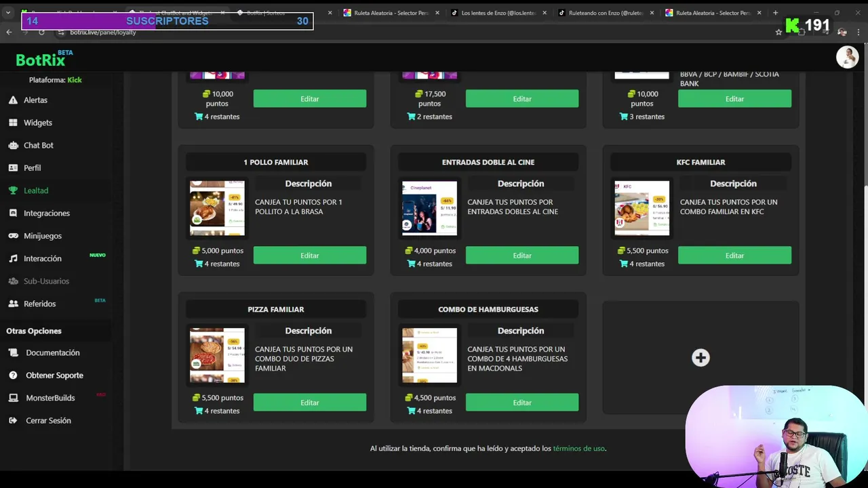Screen dimensions: 868x488
Task: Click the Minijuegos gamepad icon
Action: pyautogui.click(x=13, y=236)
